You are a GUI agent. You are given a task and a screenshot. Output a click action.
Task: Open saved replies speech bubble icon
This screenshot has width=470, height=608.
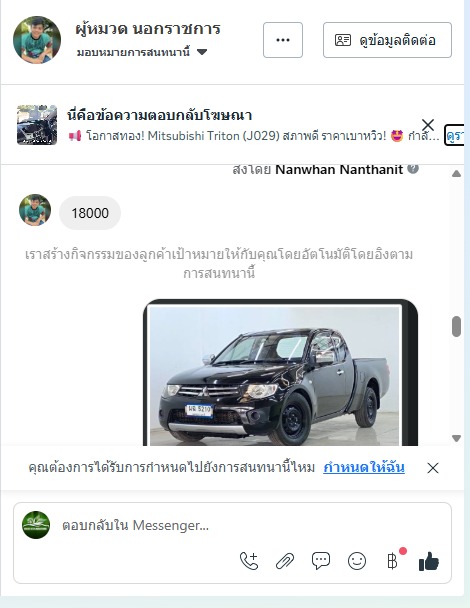point(321,561)
